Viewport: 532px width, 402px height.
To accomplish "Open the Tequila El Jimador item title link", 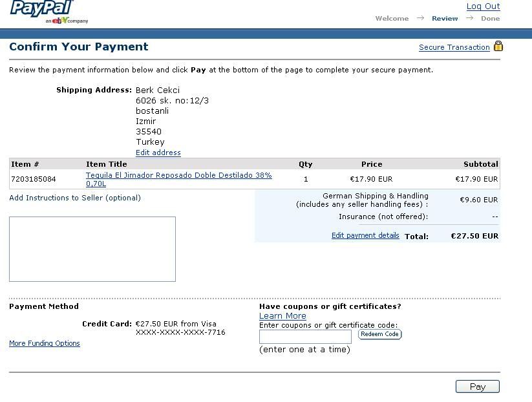I will point(178,179).
